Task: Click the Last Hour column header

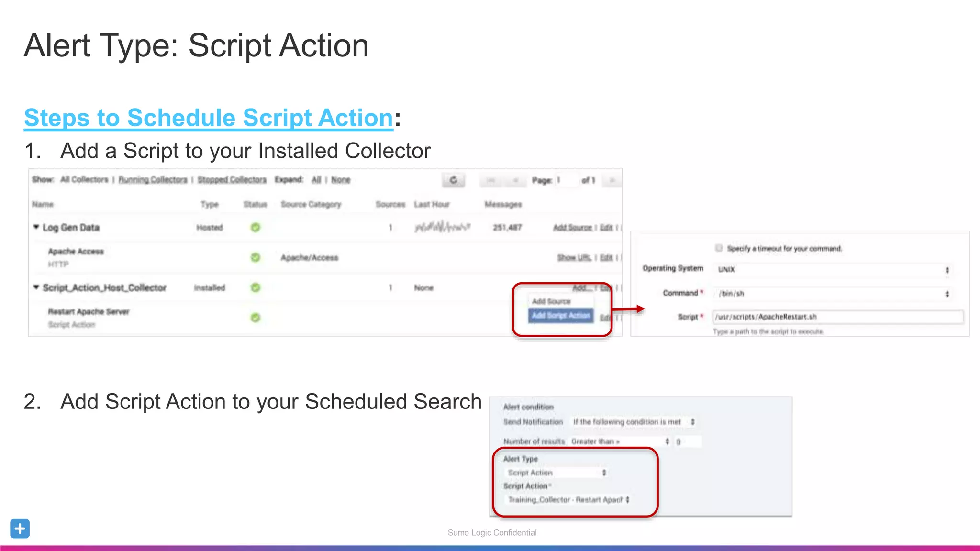Action: click(x=432, y=204)
